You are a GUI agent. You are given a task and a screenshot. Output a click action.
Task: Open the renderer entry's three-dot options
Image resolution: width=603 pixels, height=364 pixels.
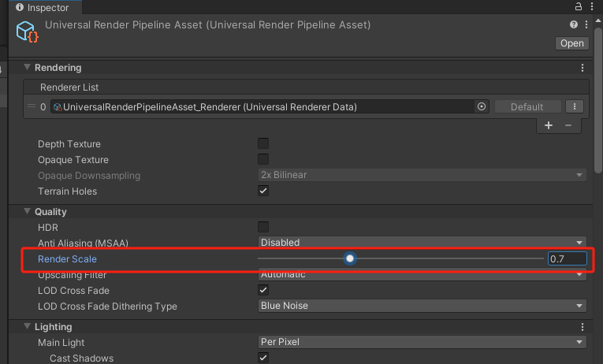(575, 106)
